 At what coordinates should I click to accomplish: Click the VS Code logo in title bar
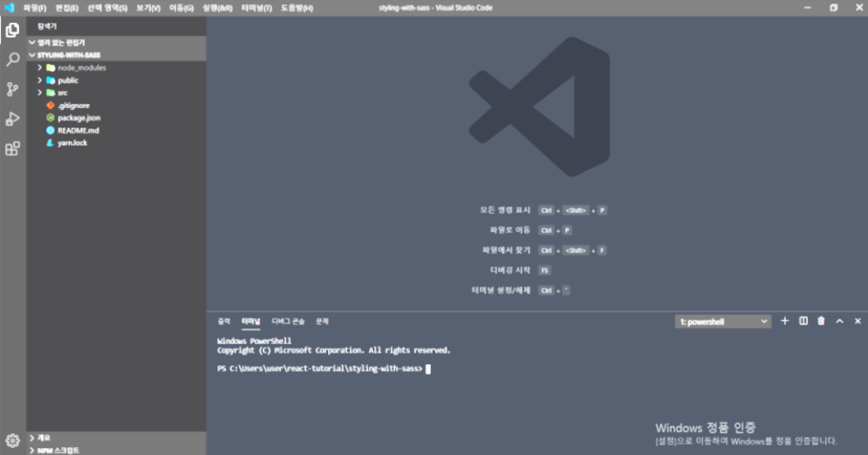click(10, 8)
